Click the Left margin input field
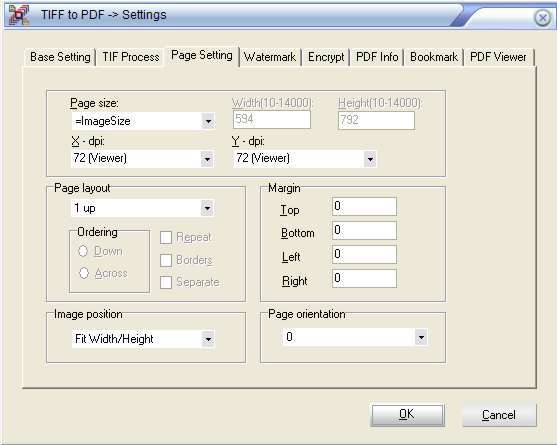This screenshot has height=445, width=557. tap(364, 254)
